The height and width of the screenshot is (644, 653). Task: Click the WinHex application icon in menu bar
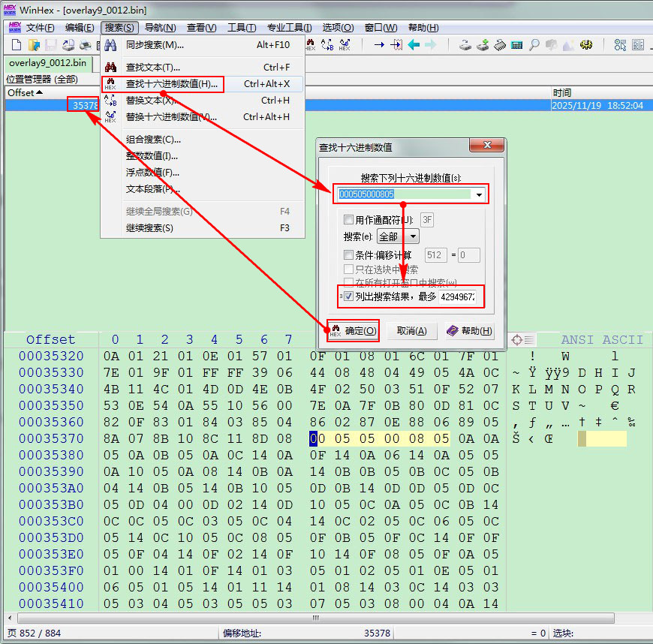pos(14,28)
